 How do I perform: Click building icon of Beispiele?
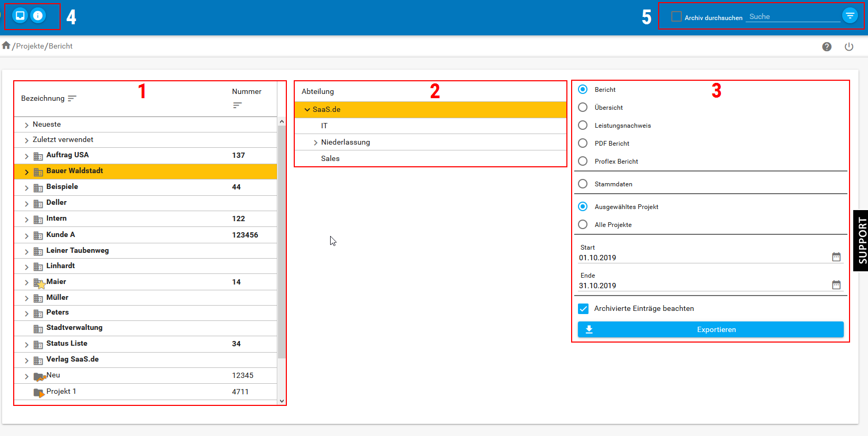click(38, 188)
